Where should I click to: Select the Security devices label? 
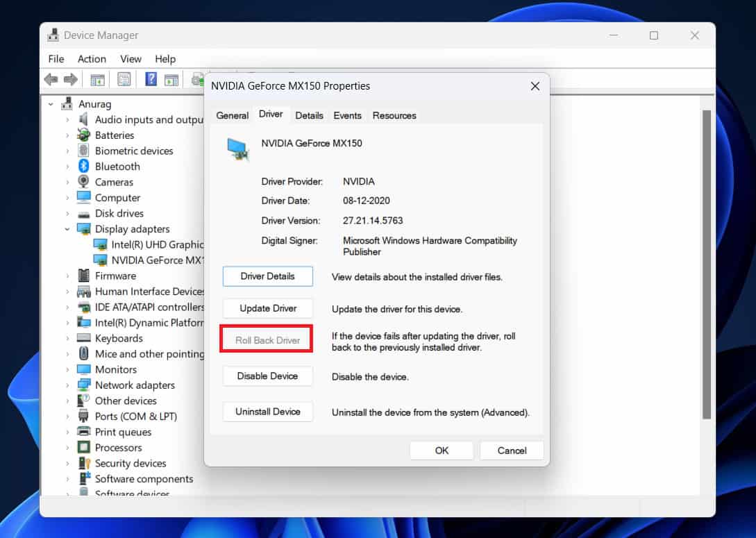[x=131, y=463]
